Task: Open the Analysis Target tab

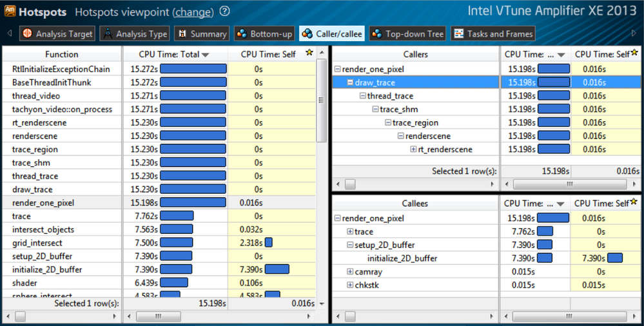Action: (x=57, y=34)
